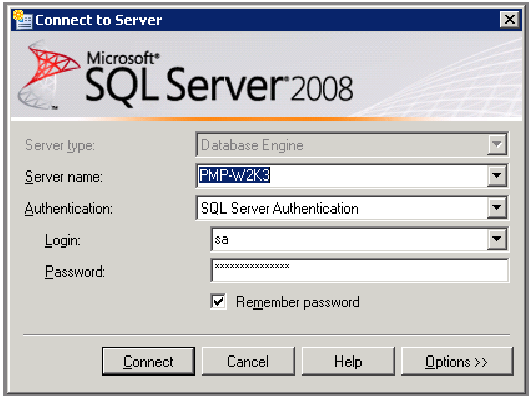
Task: Click the Connect button
Action: pos(148,361)
